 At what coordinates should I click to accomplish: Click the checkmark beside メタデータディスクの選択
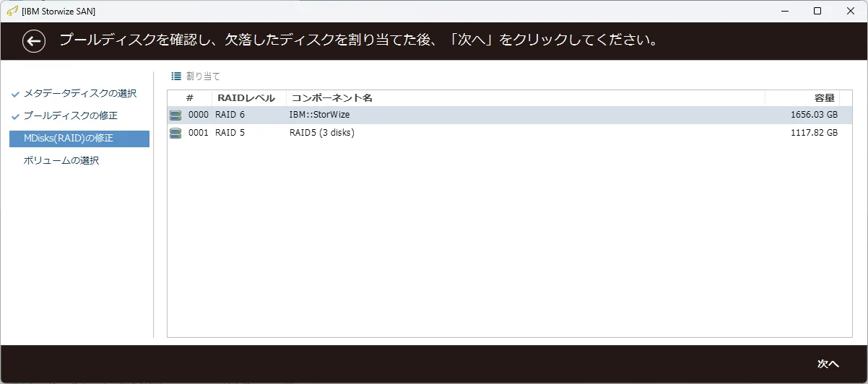tap(15, 95)
